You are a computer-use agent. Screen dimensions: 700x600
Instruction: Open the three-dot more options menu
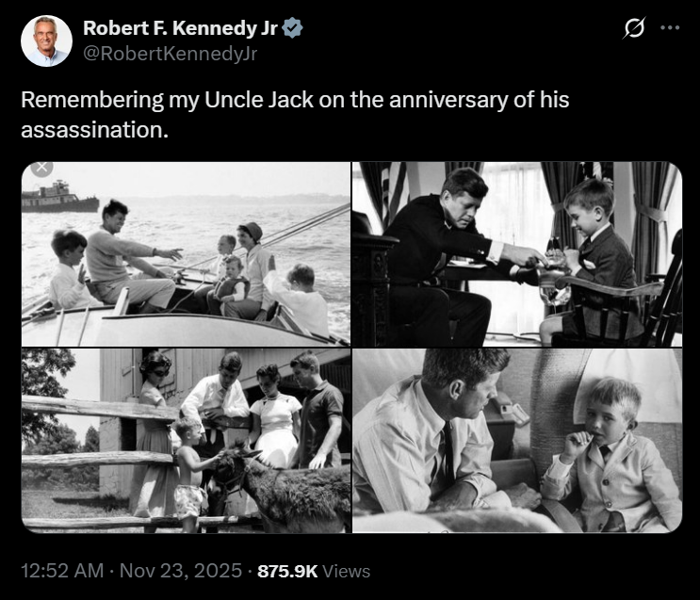(670, 27)
